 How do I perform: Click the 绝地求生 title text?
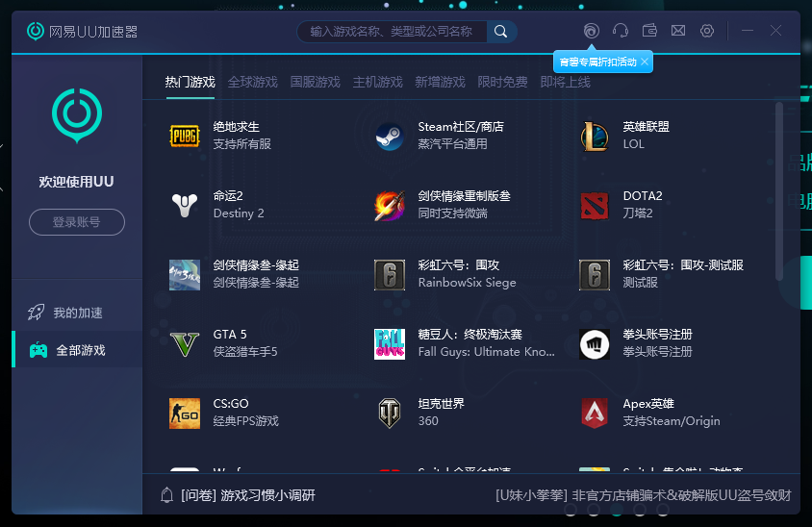(x=236, y=127)
